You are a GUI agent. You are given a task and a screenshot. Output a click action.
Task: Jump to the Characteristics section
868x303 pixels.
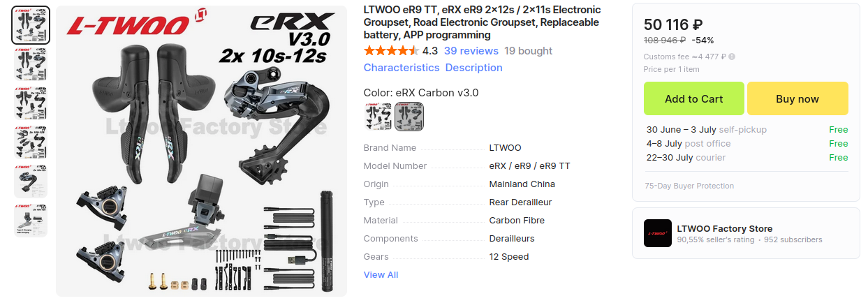(x=402, y=68)
